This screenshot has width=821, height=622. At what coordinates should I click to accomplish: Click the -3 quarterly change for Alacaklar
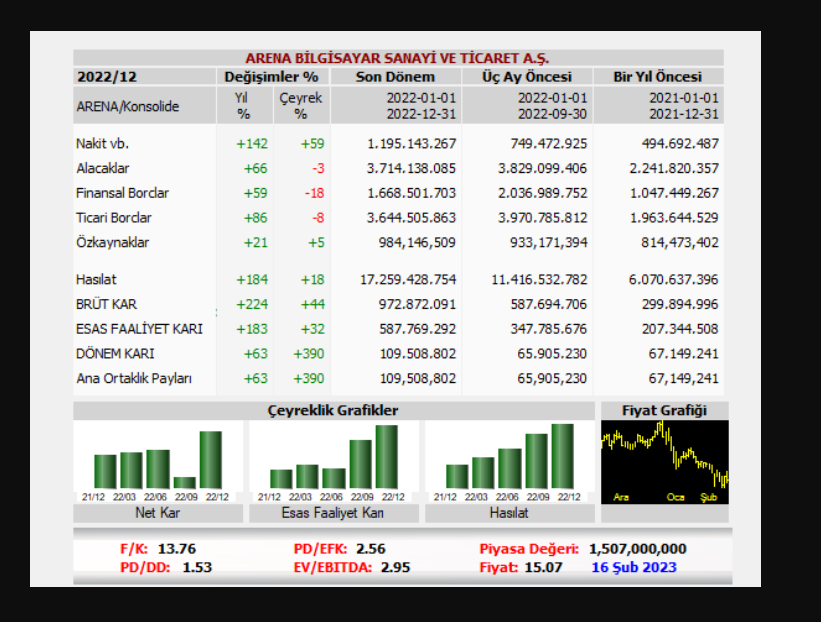click(318, 168)
